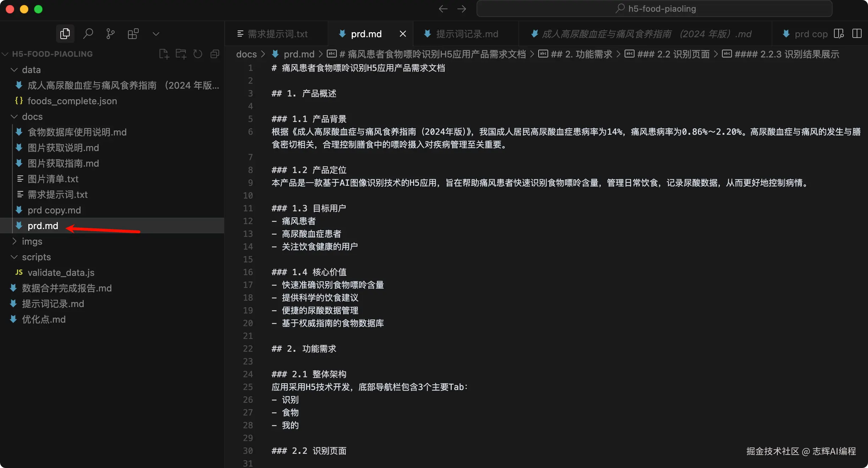Open the Search view icon
The image size is (868, 468).
tap(88, 34)
